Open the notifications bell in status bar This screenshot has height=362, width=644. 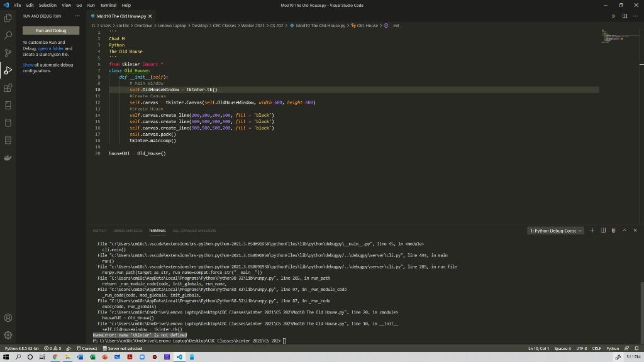point(636,348)
